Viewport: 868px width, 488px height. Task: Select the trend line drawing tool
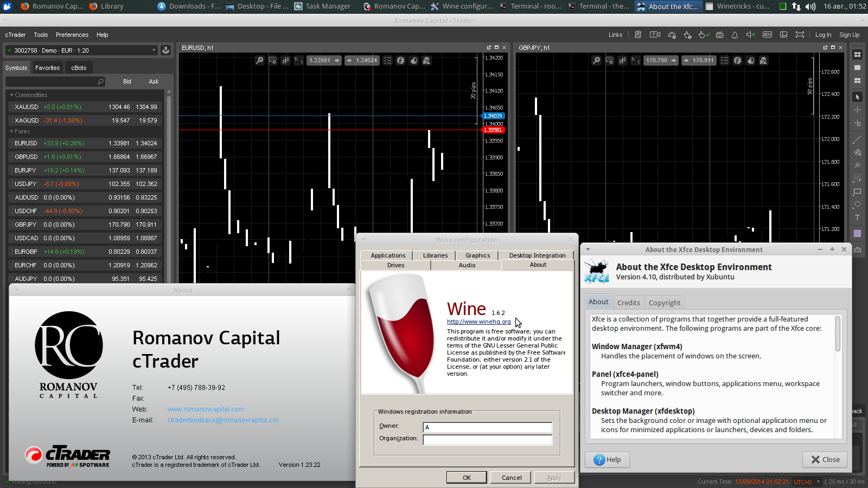pos(857,139)
